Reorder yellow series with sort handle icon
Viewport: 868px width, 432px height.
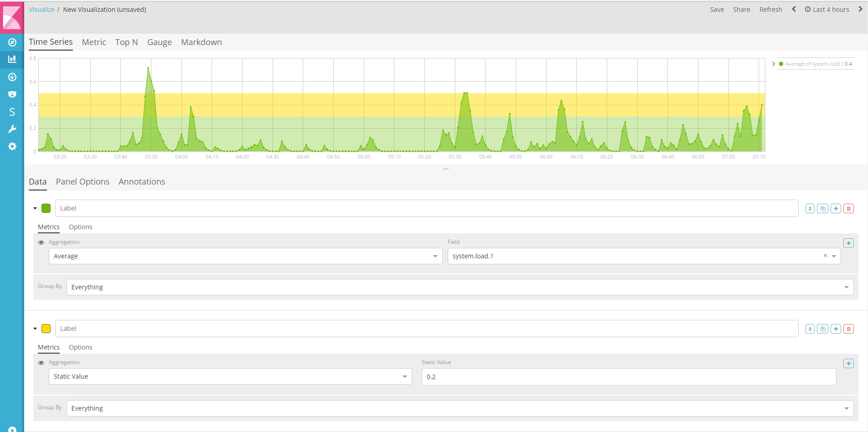(810, 329)
